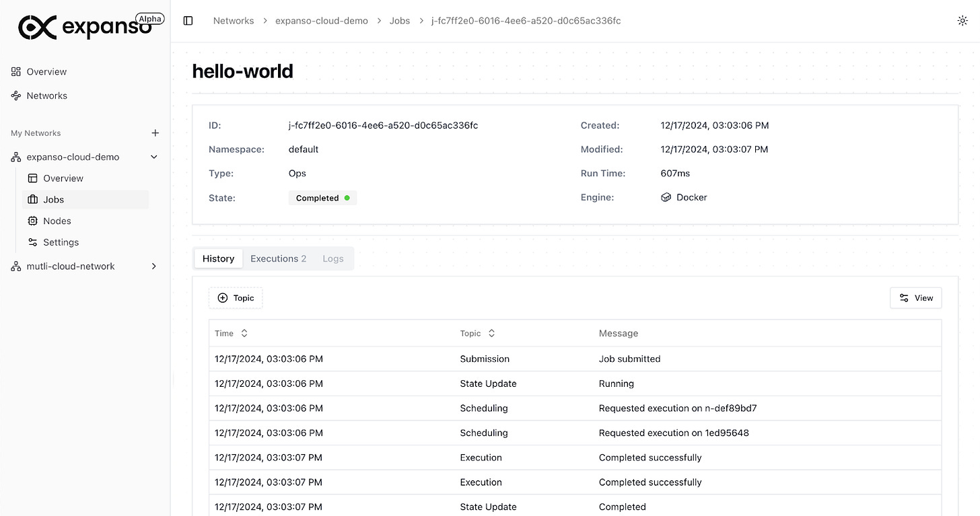Image resolution: width=980 pixels, height=516 pixels.
Task: Select the job ID value text
Action: pyautogui.click(x=383, y=125)
